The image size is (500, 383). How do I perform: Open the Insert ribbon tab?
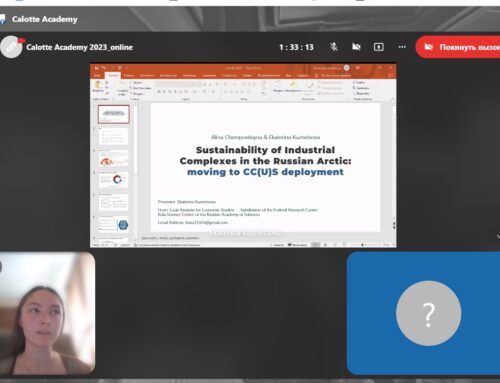pyautogui.click(x=129, y=75)
